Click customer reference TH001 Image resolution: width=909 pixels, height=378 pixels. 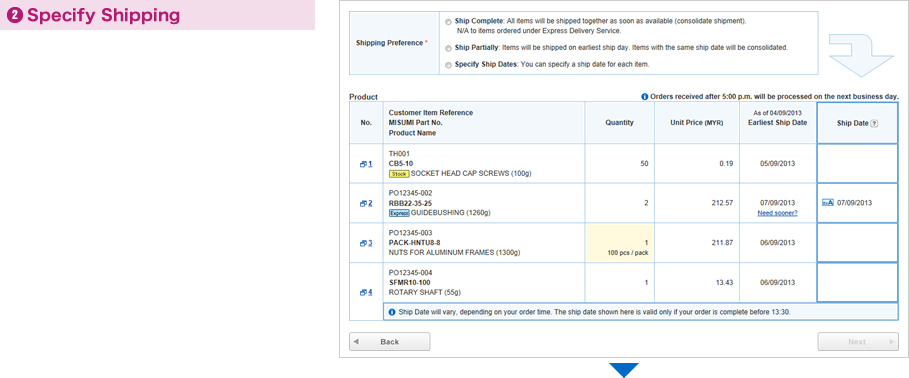tap(399, 154)
